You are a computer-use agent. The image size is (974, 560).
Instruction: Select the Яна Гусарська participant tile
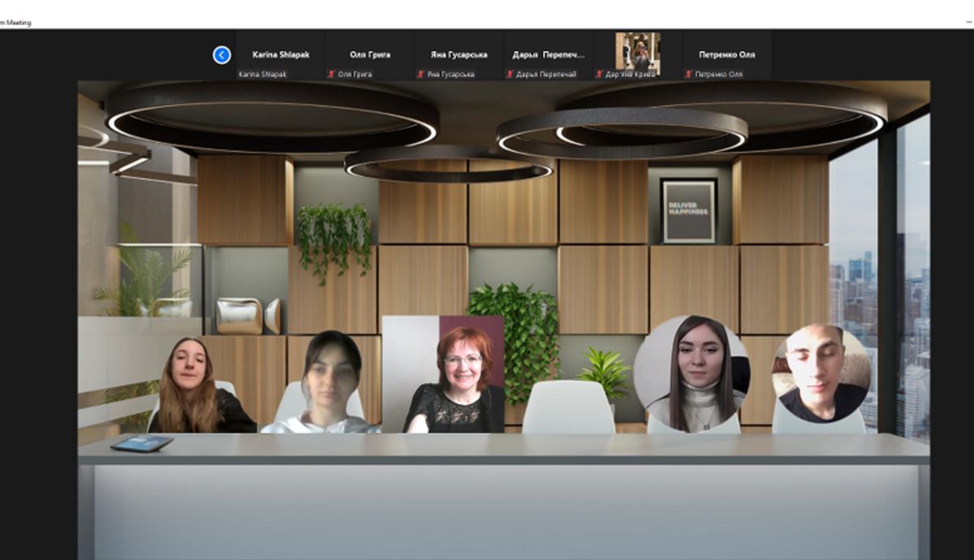click(x=459, y=55)
